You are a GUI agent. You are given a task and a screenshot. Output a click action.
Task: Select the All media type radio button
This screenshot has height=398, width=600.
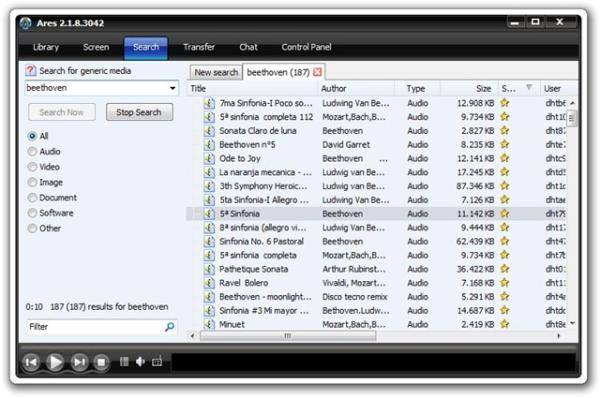tap(33, 136)
